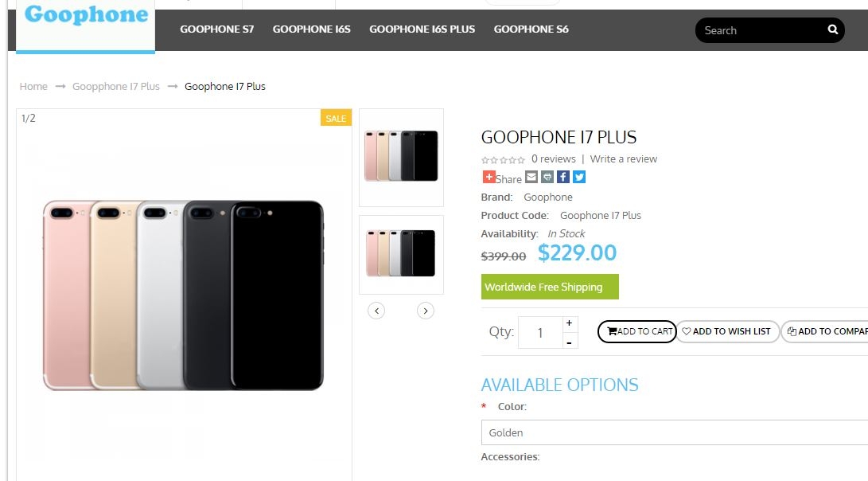Open Goophone I6S Plus menu item
868x481 pixels.
click(x=422, y=29)
